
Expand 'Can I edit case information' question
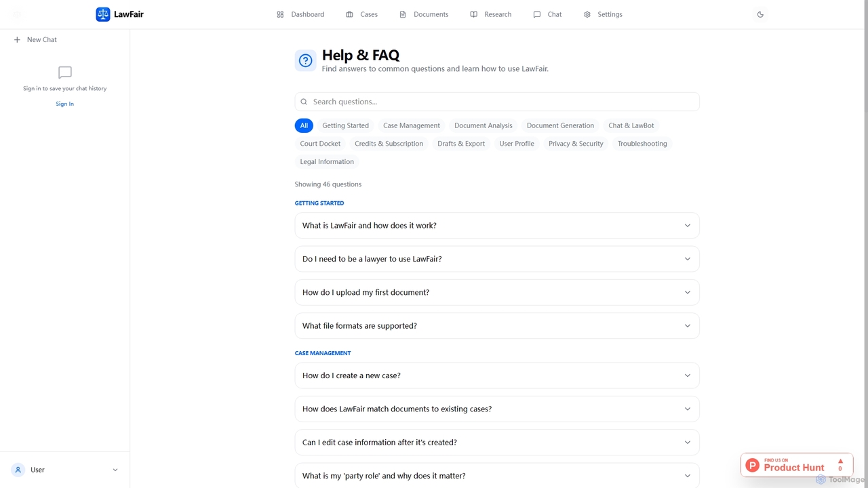(497, 443)
